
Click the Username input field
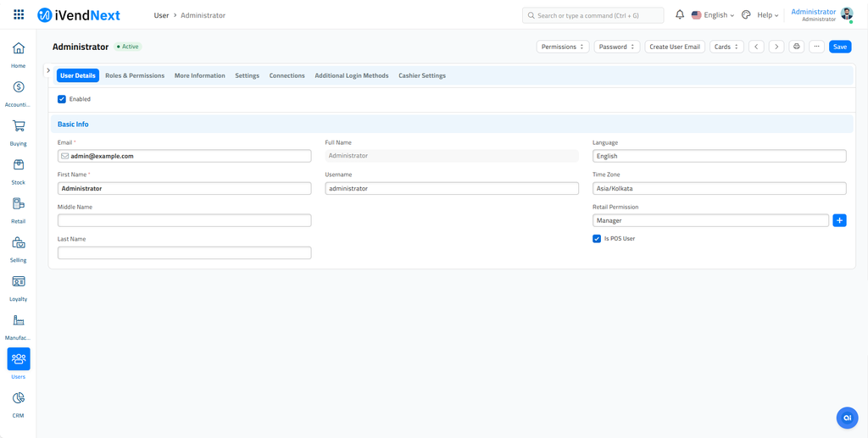click(452, 189)
